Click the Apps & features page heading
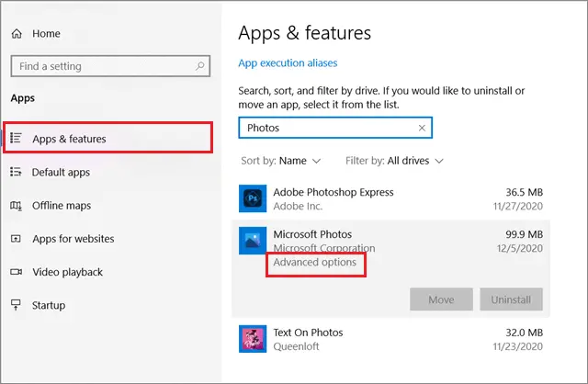Screen dimensions: 588x384 pos(304,33)
